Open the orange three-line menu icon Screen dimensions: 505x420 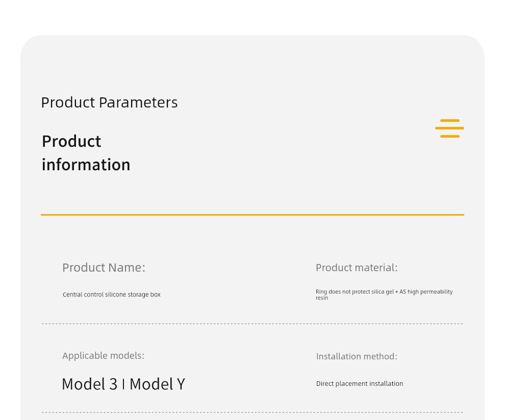tap(449, 128)
